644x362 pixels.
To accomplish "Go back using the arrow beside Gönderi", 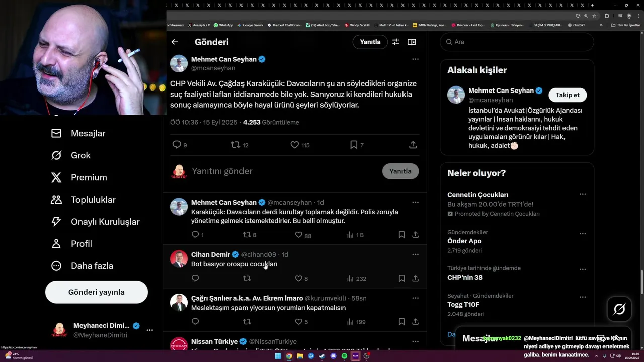I will pos(175,42).
